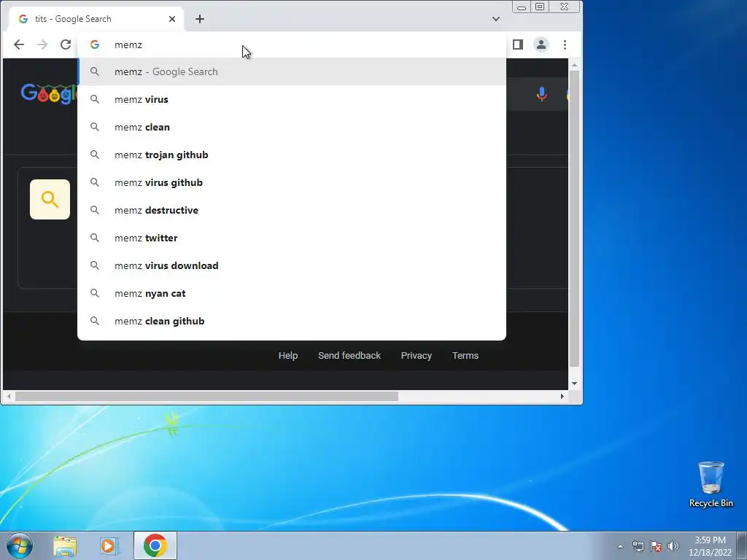Click the Show desktop strip
747x560 pixels.
point(742,545)
